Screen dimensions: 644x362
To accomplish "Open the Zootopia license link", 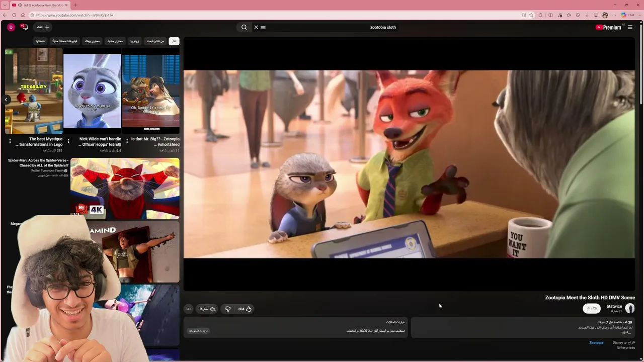I will pyautogui.click(x=596, y=343).
